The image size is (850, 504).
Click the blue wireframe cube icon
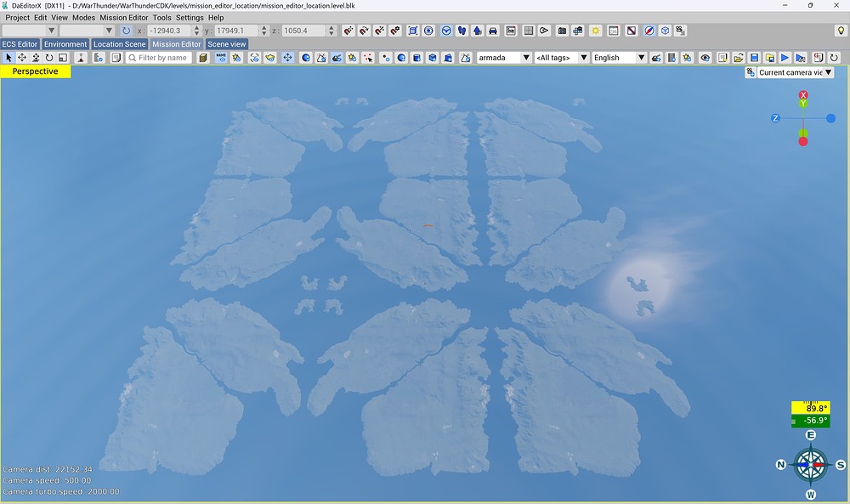point(666,31)
